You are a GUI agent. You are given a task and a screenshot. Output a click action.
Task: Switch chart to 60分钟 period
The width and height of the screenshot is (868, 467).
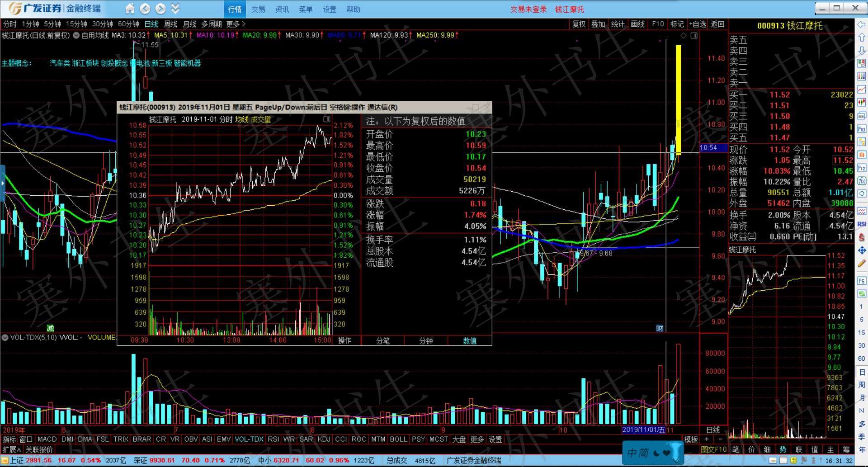click(x=129, y=24)
